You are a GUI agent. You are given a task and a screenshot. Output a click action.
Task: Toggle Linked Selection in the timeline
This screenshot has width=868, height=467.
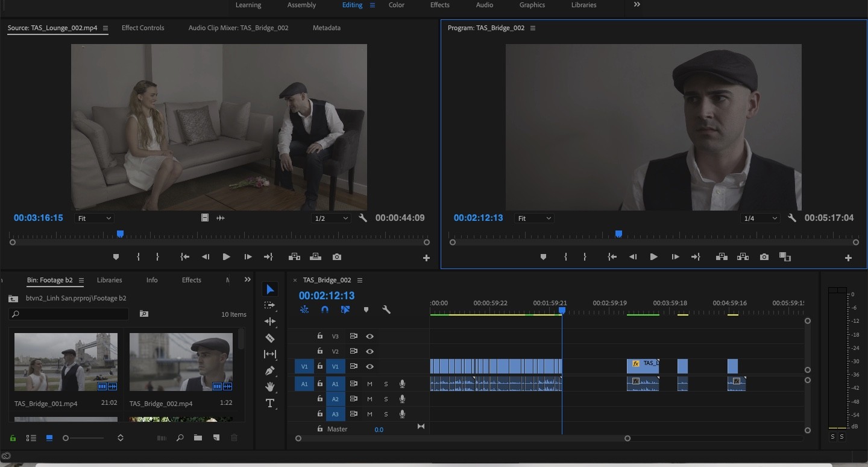[x=345, y=310]
